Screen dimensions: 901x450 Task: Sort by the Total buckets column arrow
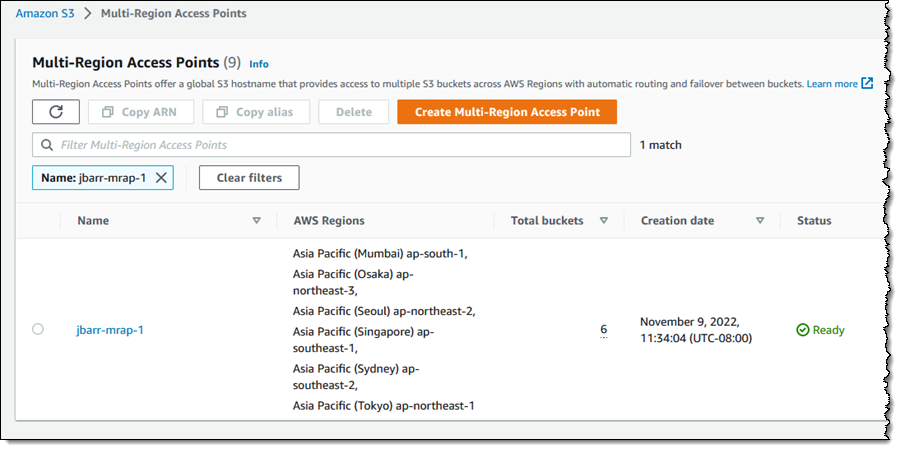click(604, 221)
